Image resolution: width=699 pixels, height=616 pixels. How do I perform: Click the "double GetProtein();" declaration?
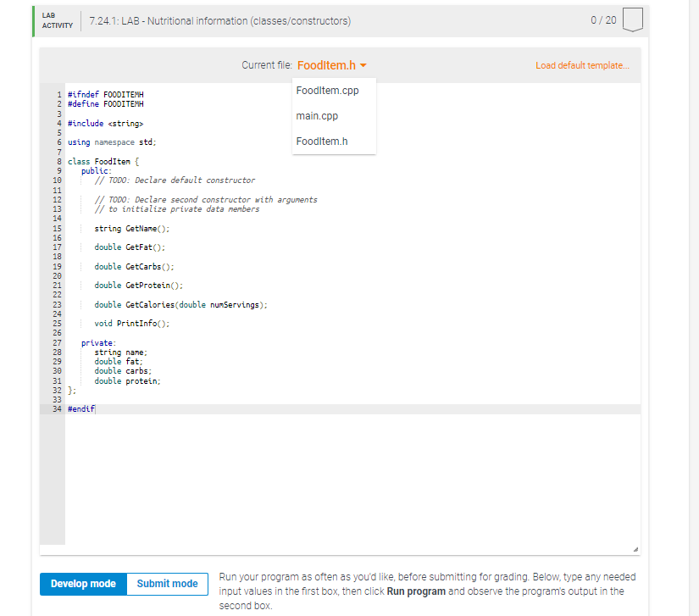[139, 286]
